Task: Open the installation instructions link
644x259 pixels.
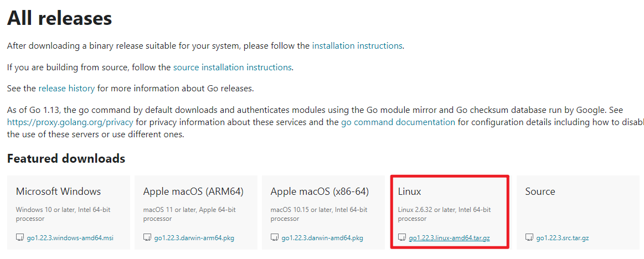Action: [x=357, y=45]
